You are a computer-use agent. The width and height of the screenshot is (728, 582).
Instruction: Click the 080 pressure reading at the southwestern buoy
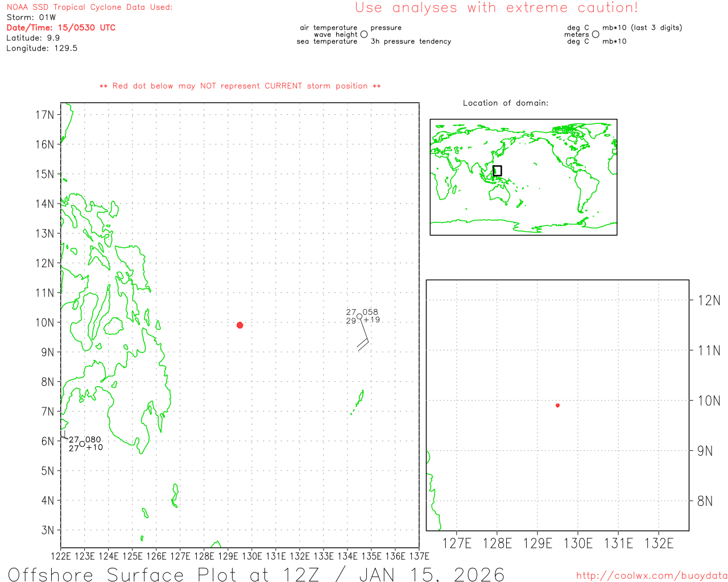click(93, 439)
